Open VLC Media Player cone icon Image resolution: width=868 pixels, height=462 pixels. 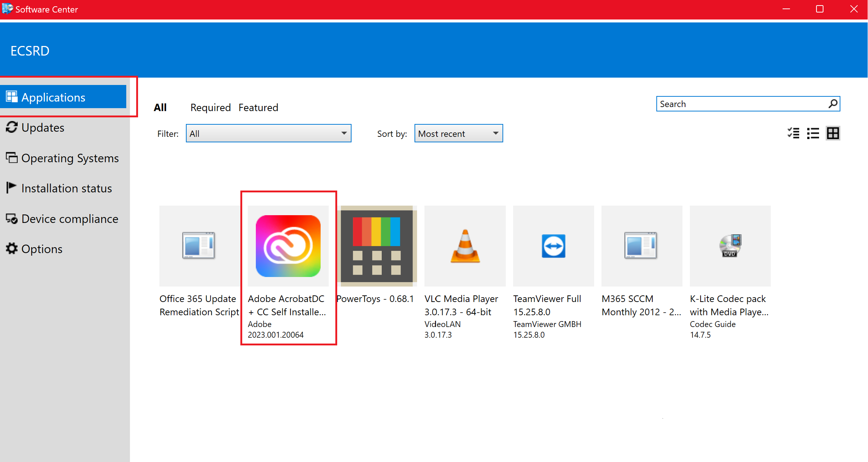(x=465, y=246)
